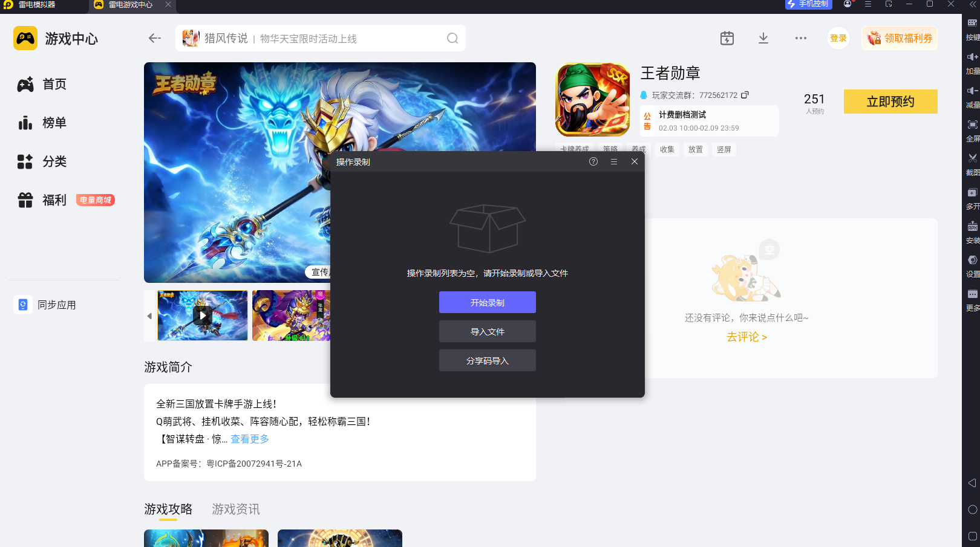Click the 去评论 link

pyautogui.click(x=746, y=337)
